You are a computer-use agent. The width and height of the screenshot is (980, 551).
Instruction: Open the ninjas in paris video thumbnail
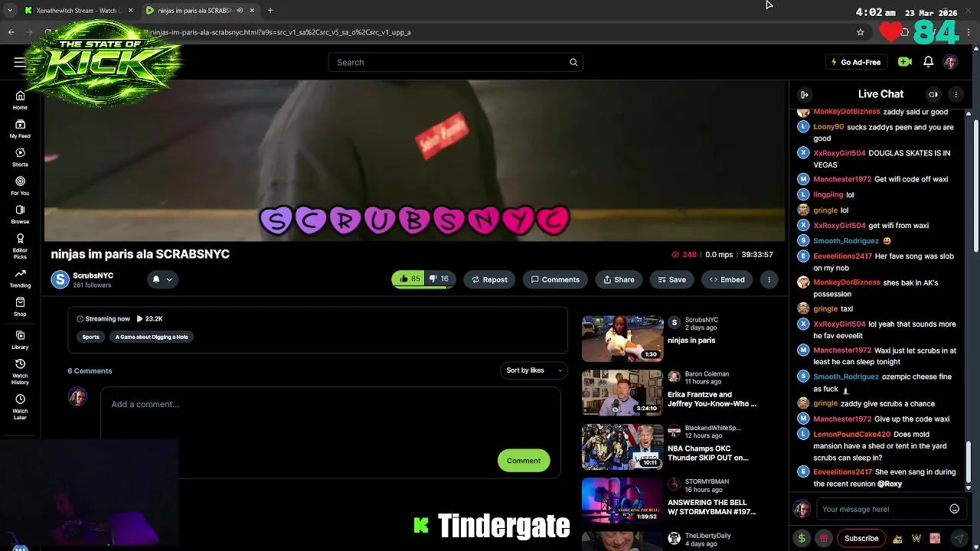pos(622,338)
